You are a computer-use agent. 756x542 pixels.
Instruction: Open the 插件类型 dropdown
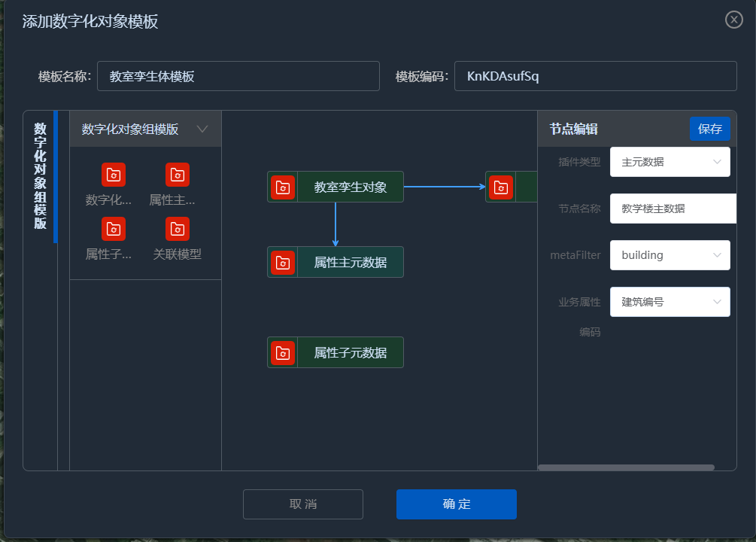click(x=669, y=162)
